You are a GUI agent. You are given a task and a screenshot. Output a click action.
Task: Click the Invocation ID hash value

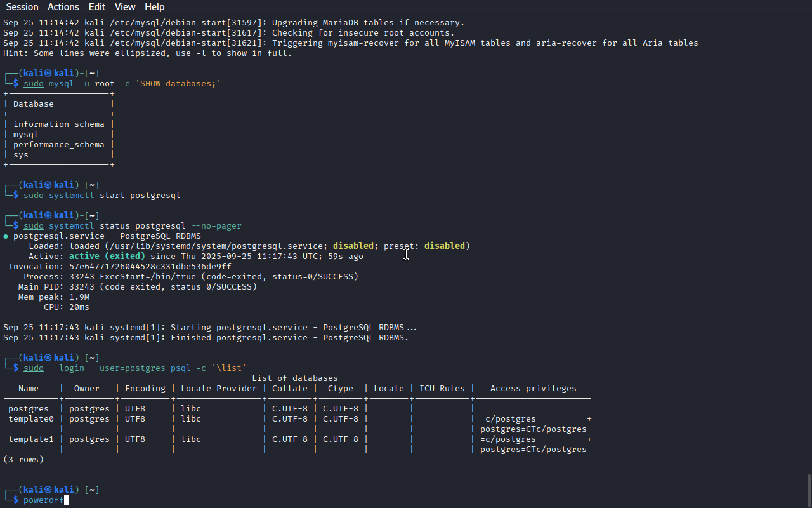pyautogui.click(x=150, y=267)
